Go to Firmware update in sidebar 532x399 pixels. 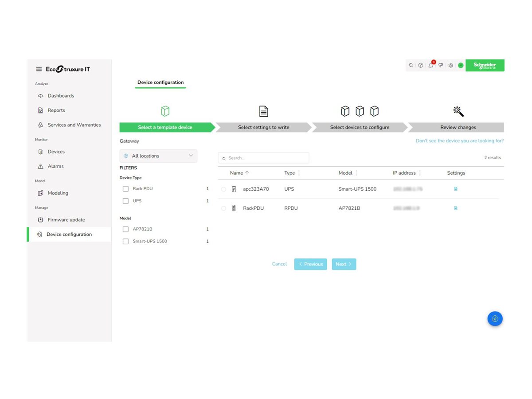(66, 220)
